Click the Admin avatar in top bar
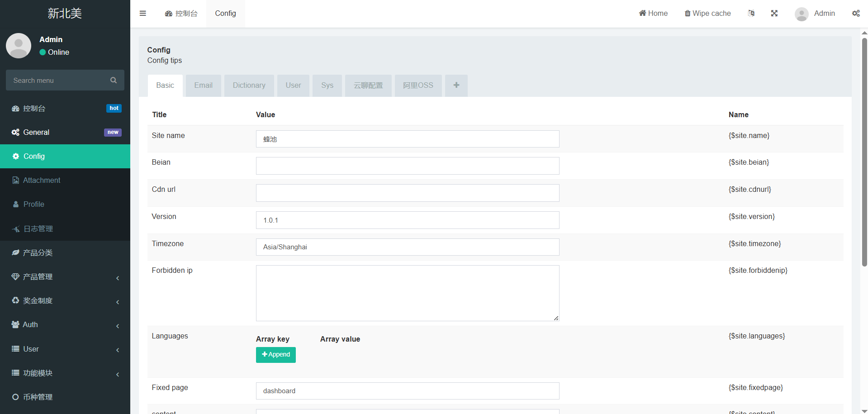 [802, 14]
